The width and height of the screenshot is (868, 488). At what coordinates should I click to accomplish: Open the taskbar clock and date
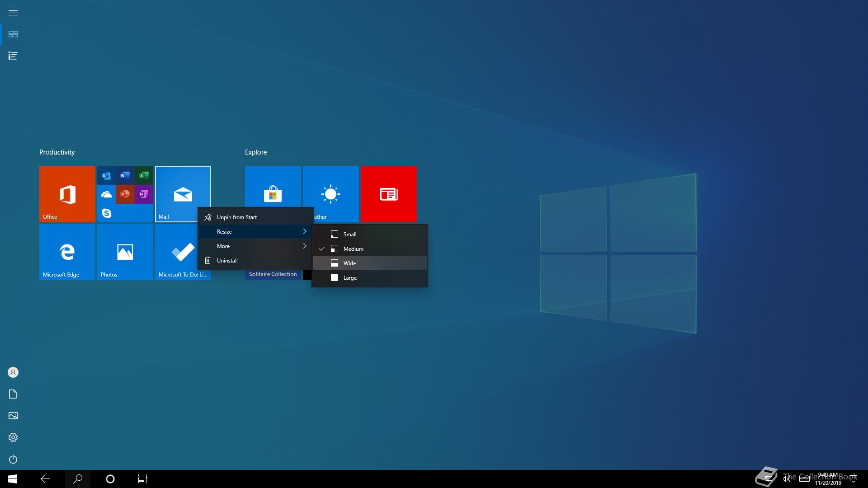click(828, 479)
